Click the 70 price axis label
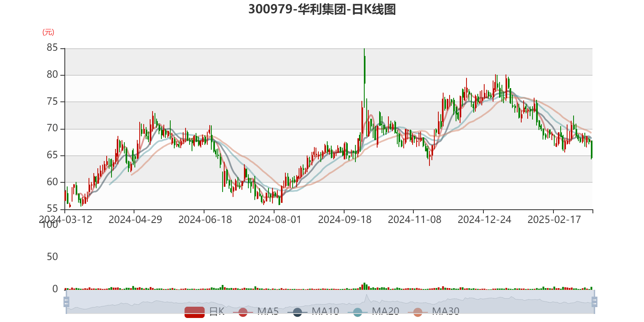 click(x=52, y=128)
